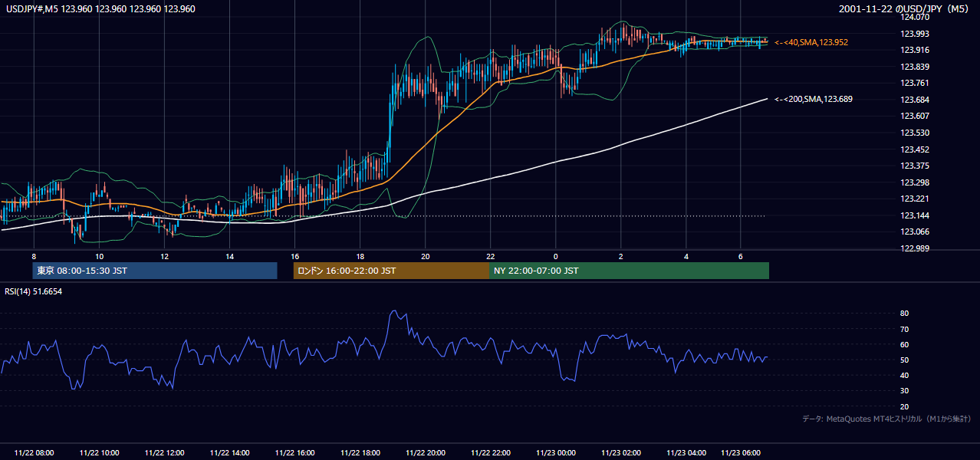Click hour marker 18 under the price chart

[360, 256]
